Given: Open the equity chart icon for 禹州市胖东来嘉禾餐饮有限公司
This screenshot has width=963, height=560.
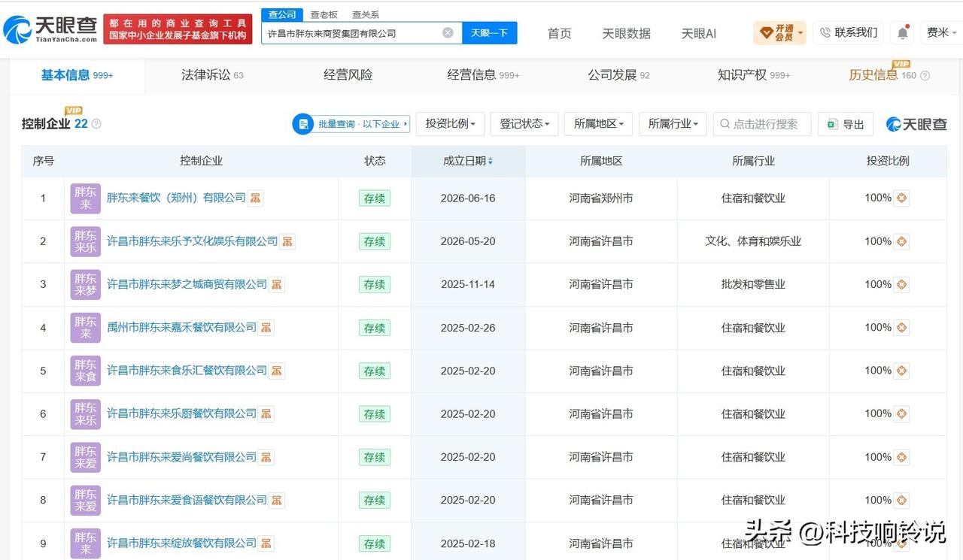Looking at the screenshot, I should coord(266,328).
